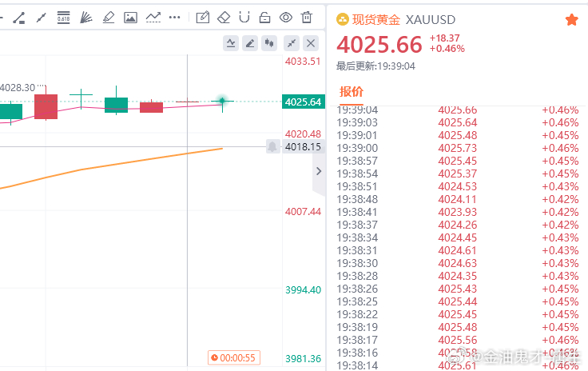This screenshot has width=588, height=371.
Task: Click the 4018.15 alert price label
Action: coord(303,146)
